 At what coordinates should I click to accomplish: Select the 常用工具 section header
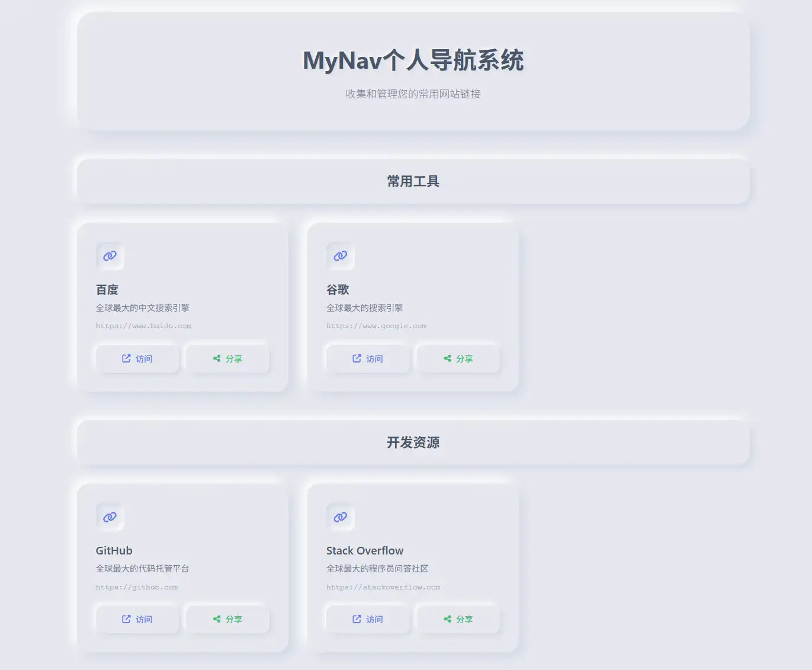(413, 181)
